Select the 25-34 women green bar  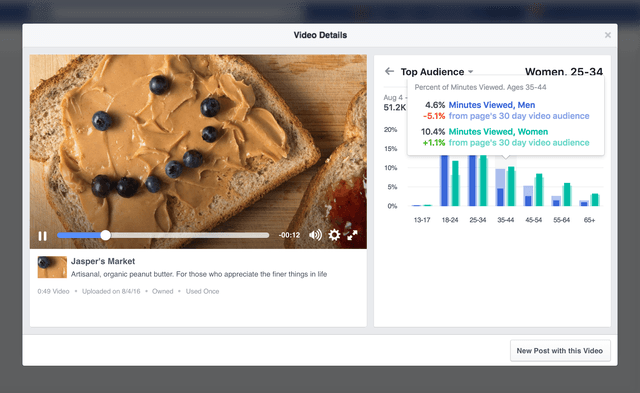pos(483,180)
